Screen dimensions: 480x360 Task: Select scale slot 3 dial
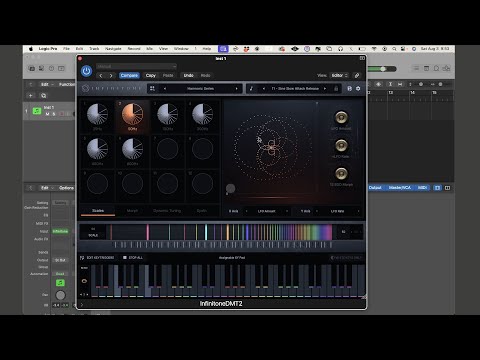click(167, 114)
